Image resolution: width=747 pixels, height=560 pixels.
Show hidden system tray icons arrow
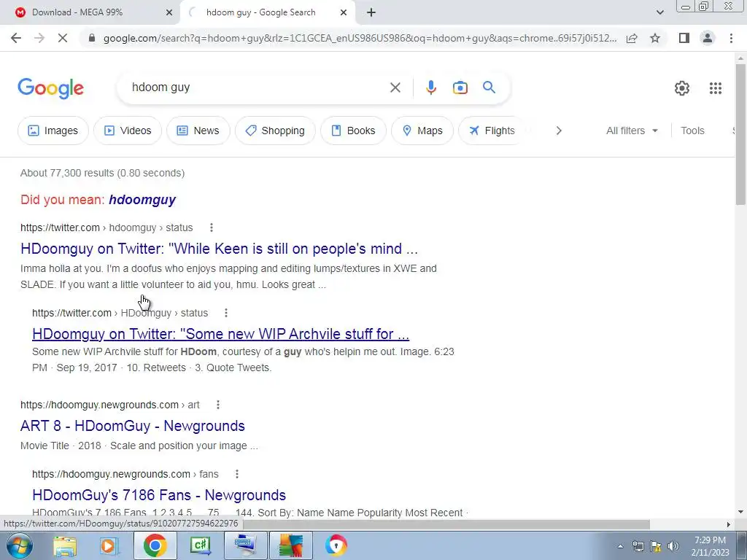pos(620,546)
